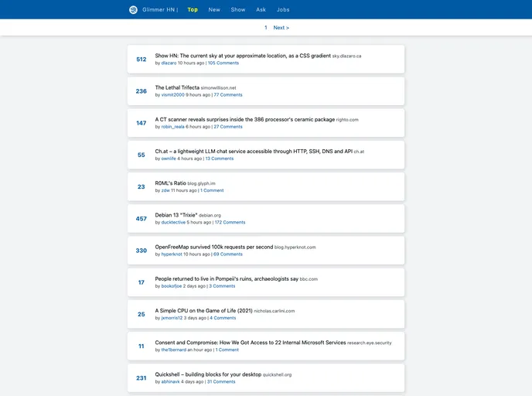Open the CT scanner 386 processor story
Viewport: 532px width, 396px height.
(244, 119)
